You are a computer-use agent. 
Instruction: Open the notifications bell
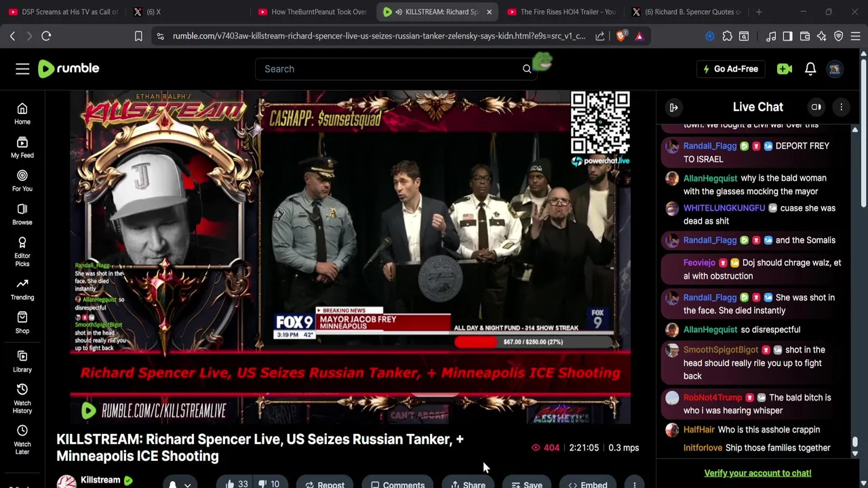coord(810,68)
